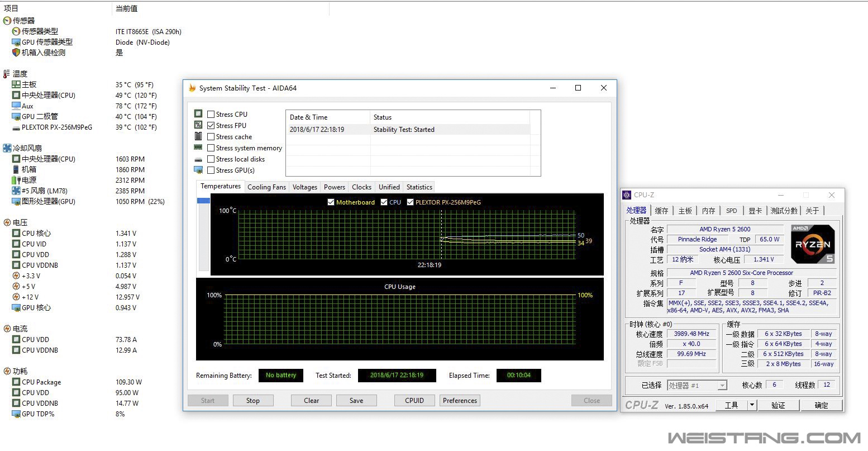The image size is (868, 451).
Task: Click the voltage icon beside 电压
Action: point(7,222)
